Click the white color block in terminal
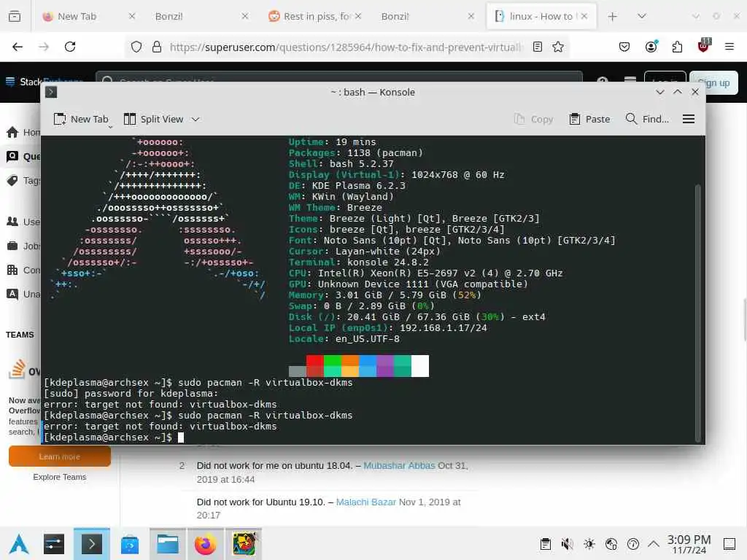Viewport: 747px width, 560px height. 419,366
